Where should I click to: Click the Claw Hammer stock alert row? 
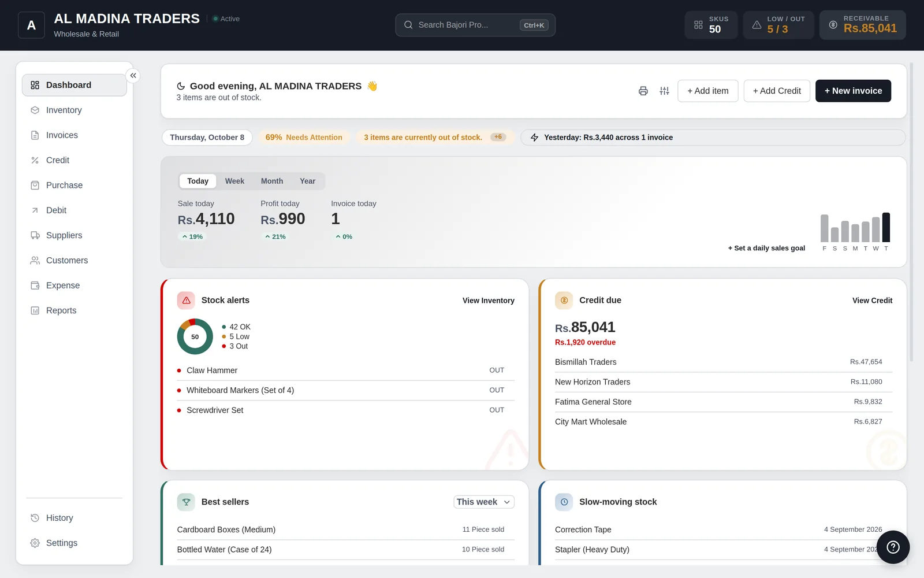(x=346, y=370)
